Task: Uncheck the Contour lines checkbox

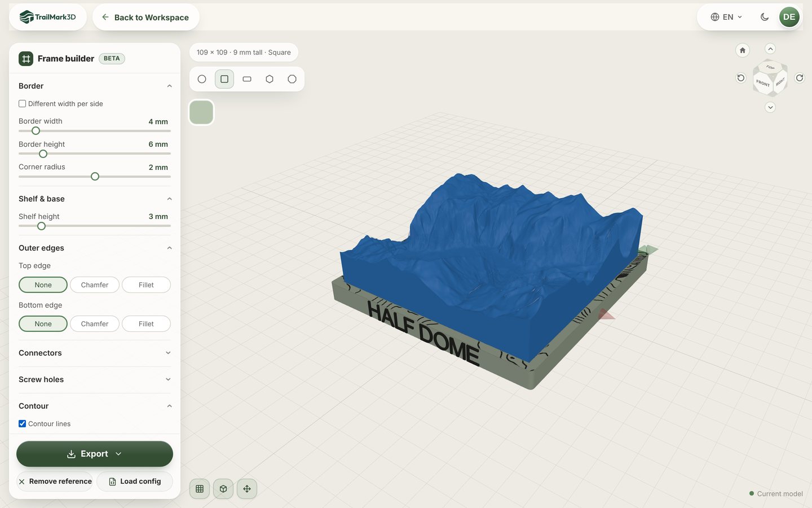Action: (23, 424)
